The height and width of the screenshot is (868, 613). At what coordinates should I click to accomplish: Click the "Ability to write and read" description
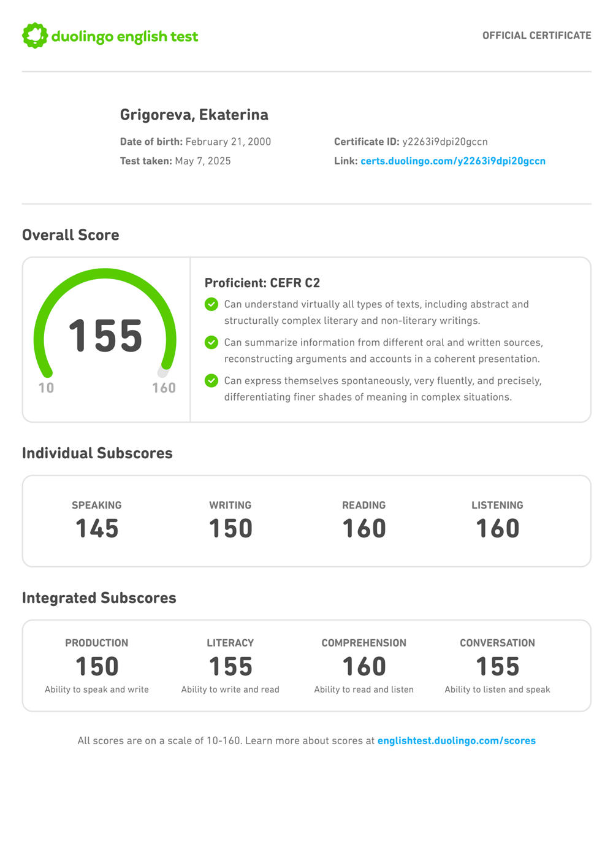tap(230, 689)
